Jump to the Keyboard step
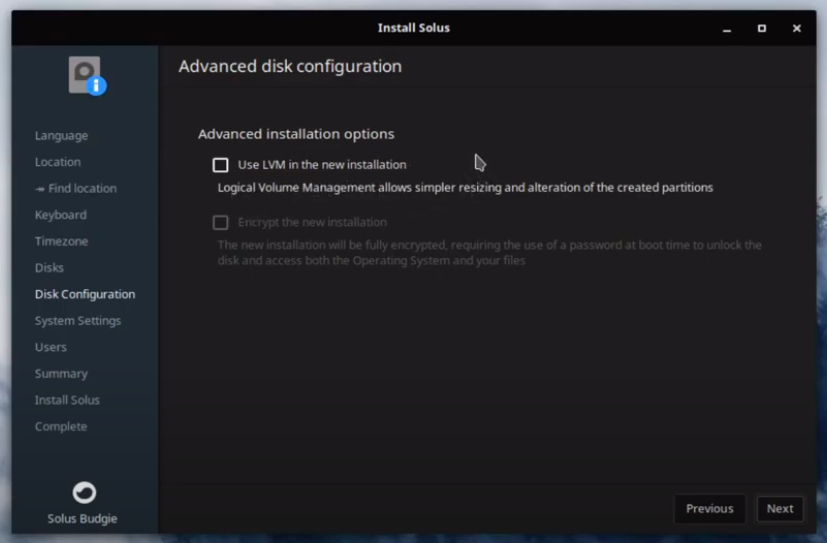 61,215
